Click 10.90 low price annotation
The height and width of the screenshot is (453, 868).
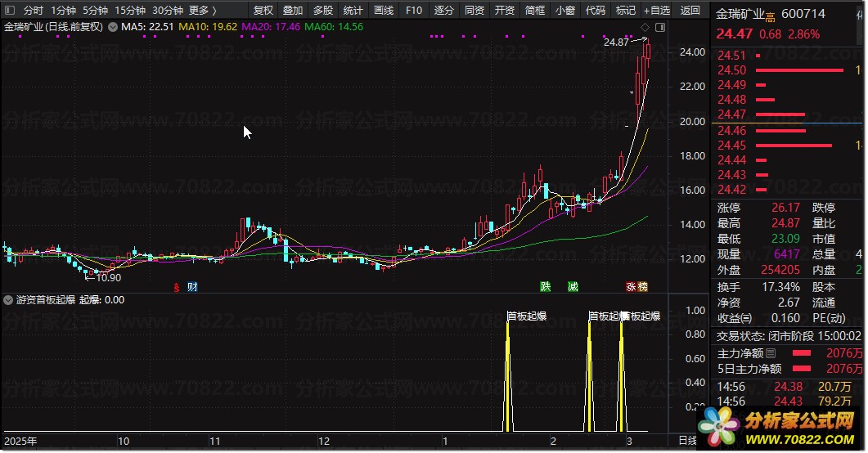click(109, 278)
